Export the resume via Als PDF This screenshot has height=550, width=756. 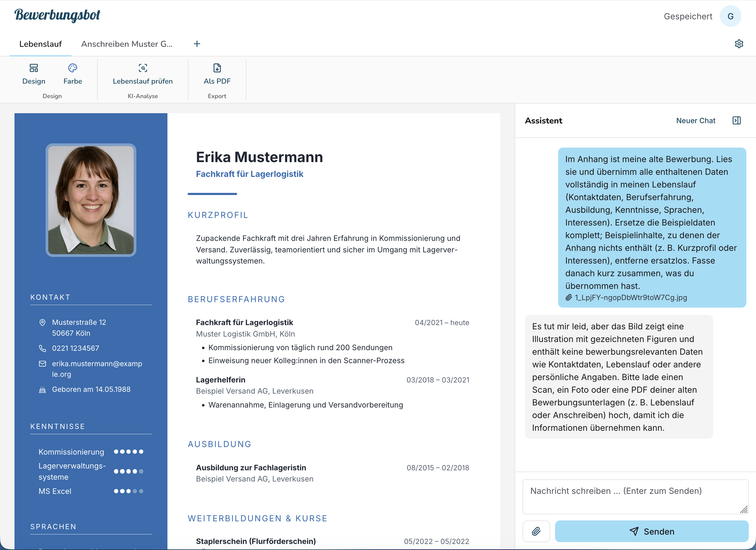tap(217, 74)
